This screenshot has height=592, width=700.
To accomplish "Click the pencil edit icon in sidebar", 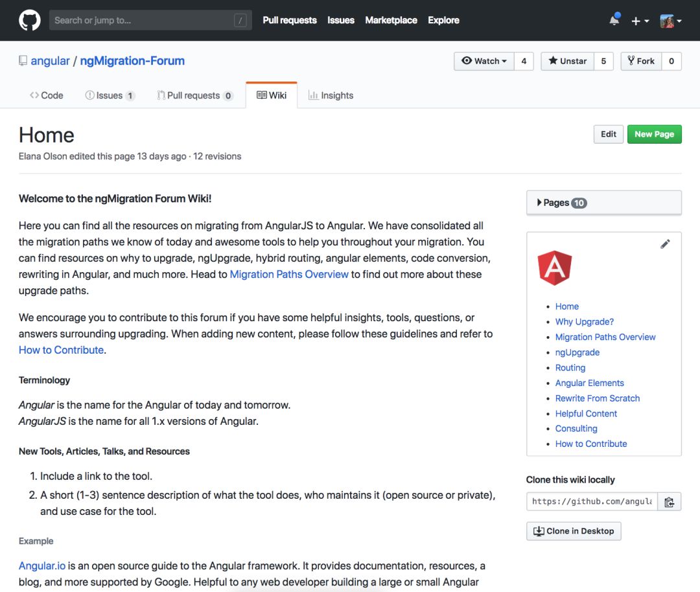I will pyautogui.click(x=665, y=244).
